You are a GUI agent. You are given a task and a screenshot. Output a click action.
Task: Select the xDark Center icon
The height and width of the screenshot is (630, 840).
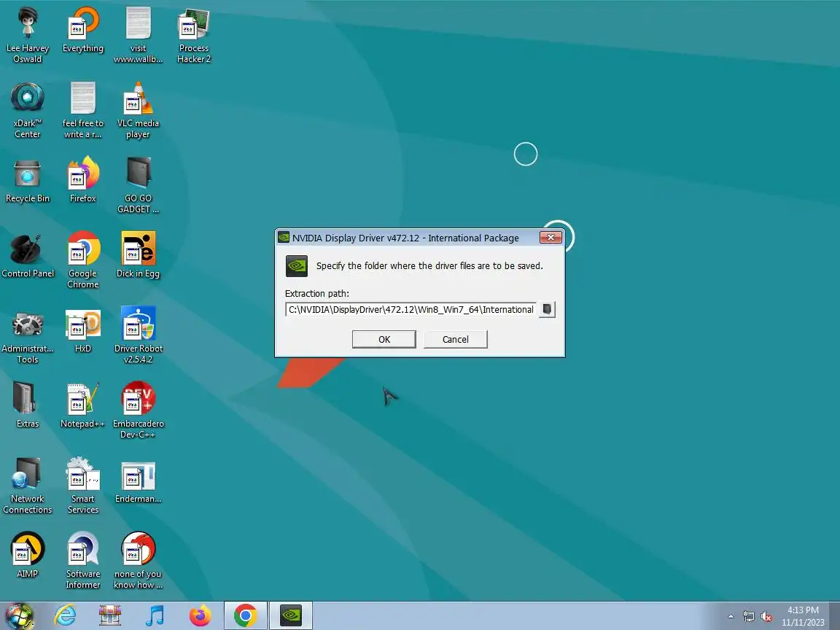point(27,110)
